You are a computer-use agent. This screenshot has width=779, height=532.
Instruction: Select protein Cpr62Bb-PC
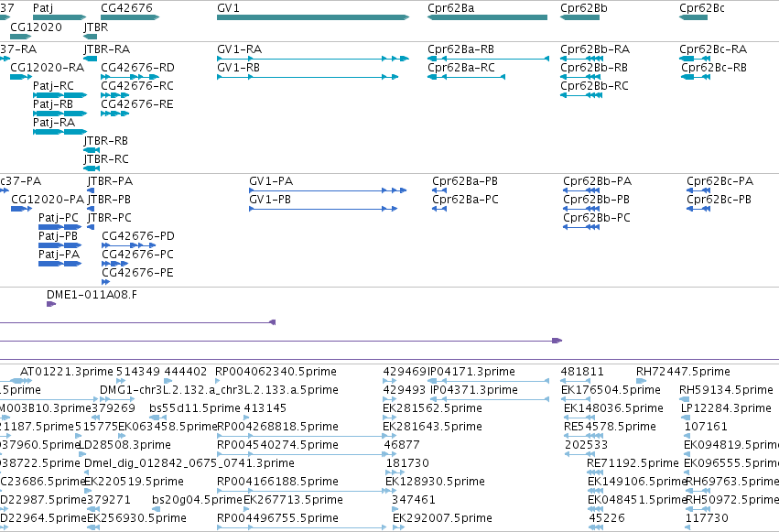(x=581, y=227)
